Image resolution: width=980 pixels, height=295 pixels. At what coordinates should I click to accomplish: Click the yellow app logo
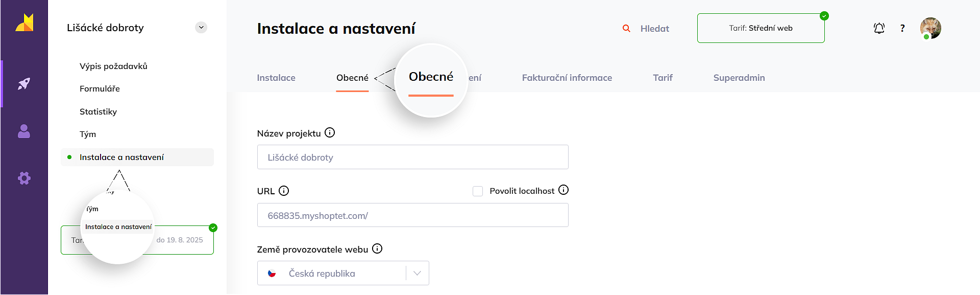click(x=24, y=23)
